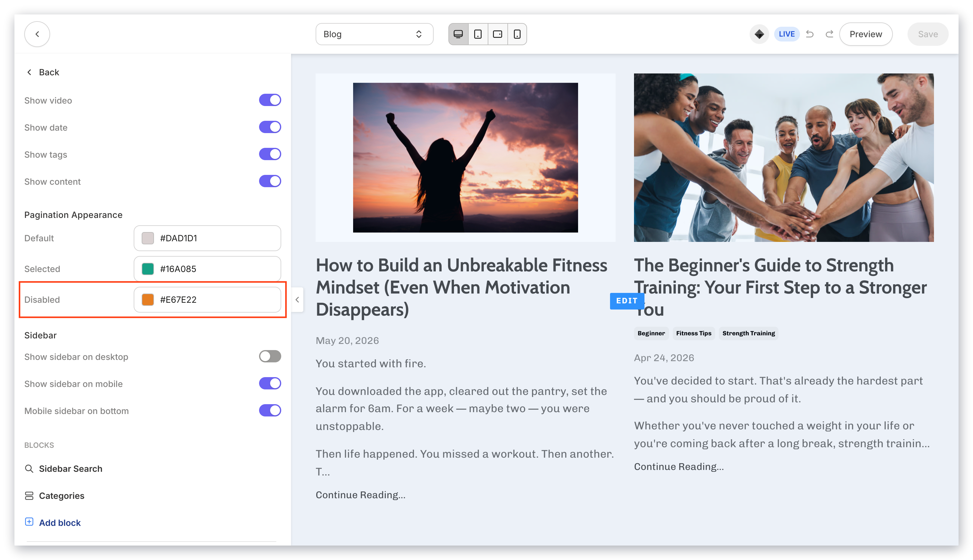
Task: Click the BLOCKS section label
Action: (x=39, y=445)
